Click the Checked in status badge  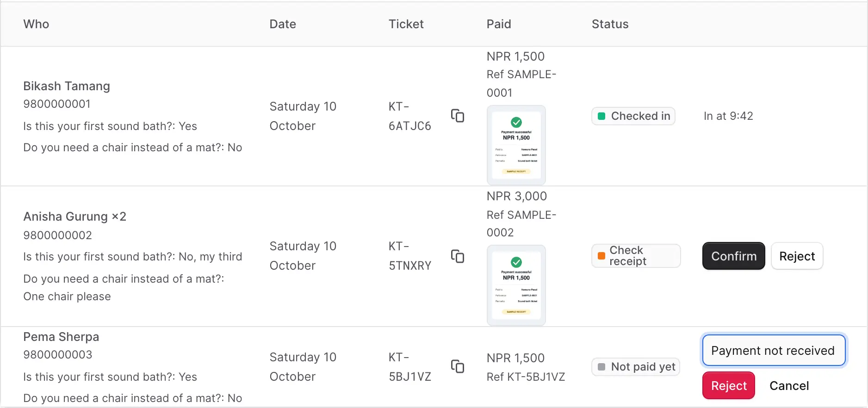point(633,116)
